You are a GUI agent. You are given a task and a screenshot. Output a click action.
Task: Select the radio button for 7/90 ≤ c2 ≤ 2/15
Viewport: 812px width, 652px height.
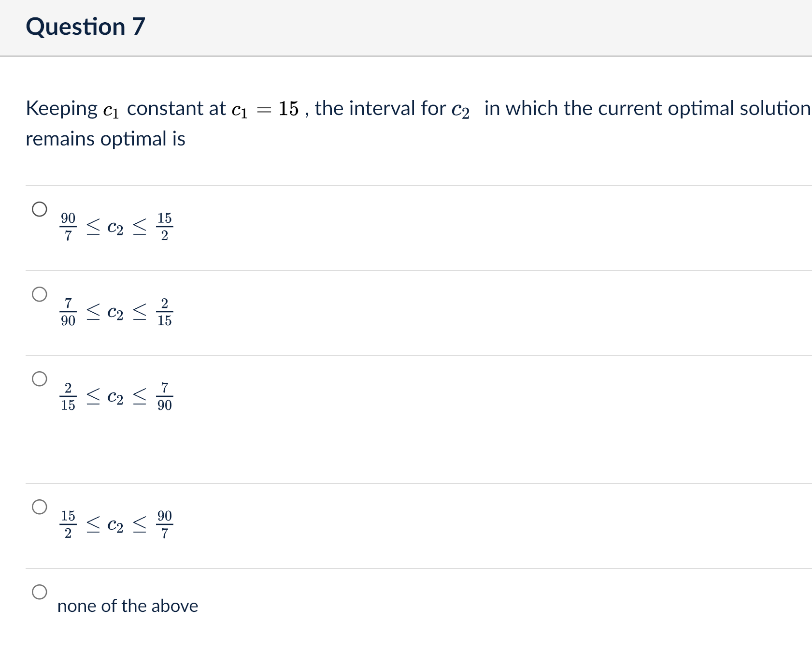pyautogui.click(x=41, y=293)
